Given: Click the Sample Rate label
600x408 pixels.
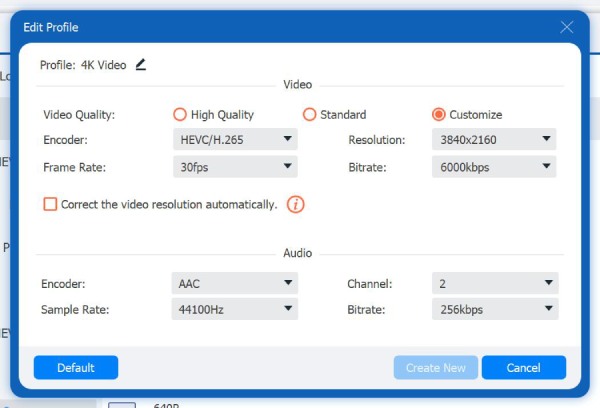Looking at the screenshot, I should (x=75, y=309).
